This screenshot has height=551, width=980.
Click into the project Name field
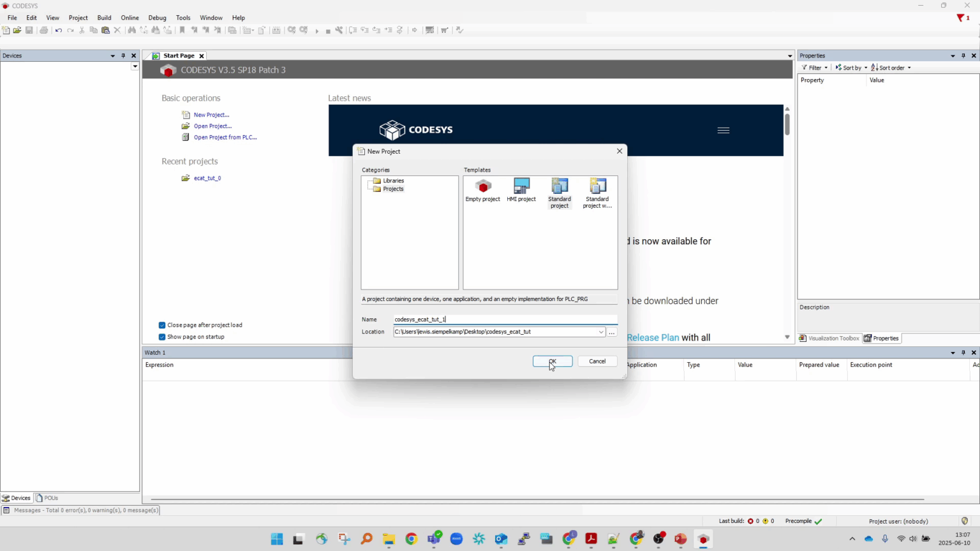[504, 320]
